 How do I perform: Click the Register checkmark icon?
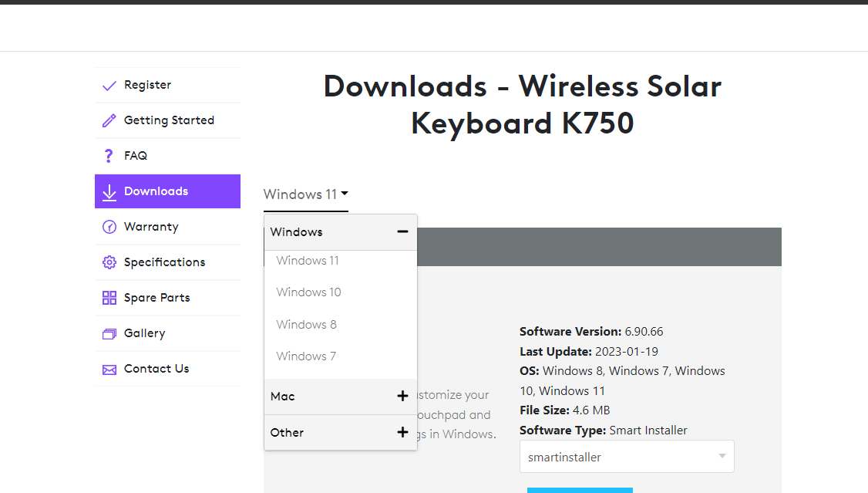coord(109,86)
